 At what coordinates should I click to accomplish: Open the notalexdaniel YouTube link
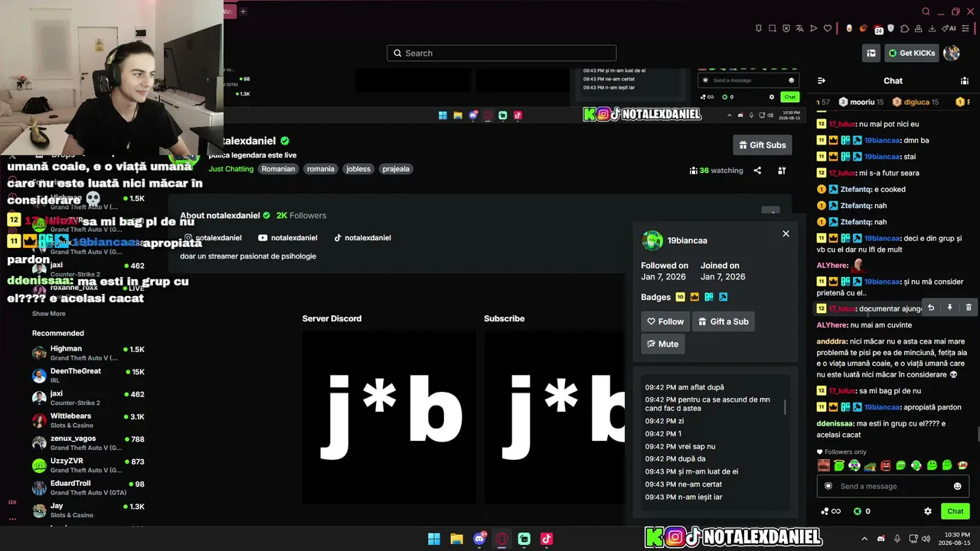[x=288, y=238]
